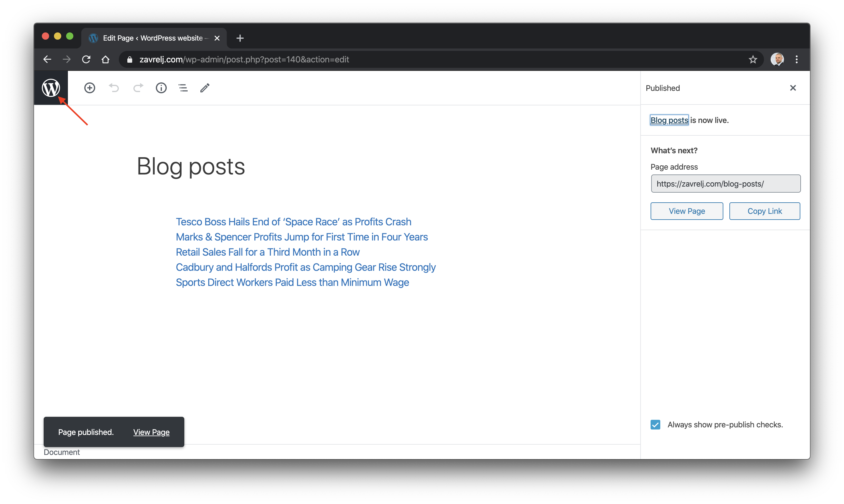
Task: Close the Edit Page browser tab
Action: click(217, 38)
